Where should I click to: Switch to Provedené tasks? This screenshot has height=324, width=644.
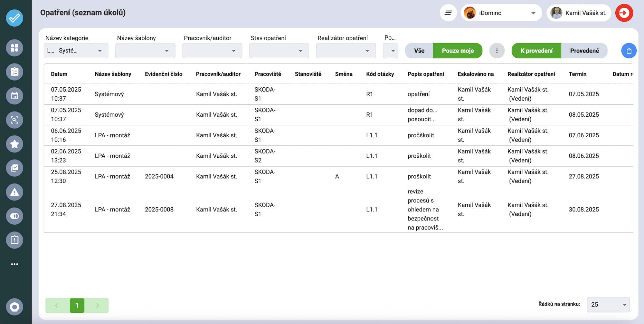[584, 51]
